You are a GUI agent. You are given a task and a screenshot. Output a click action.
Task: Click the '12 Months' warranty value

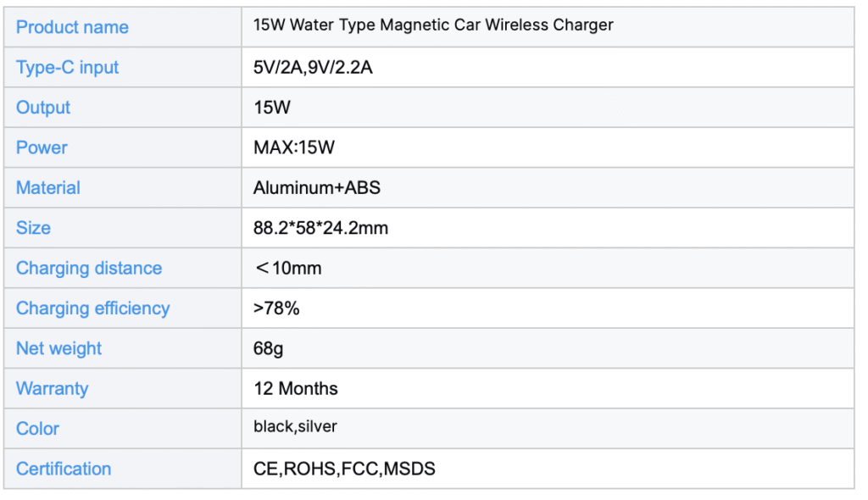pos(296,389)
